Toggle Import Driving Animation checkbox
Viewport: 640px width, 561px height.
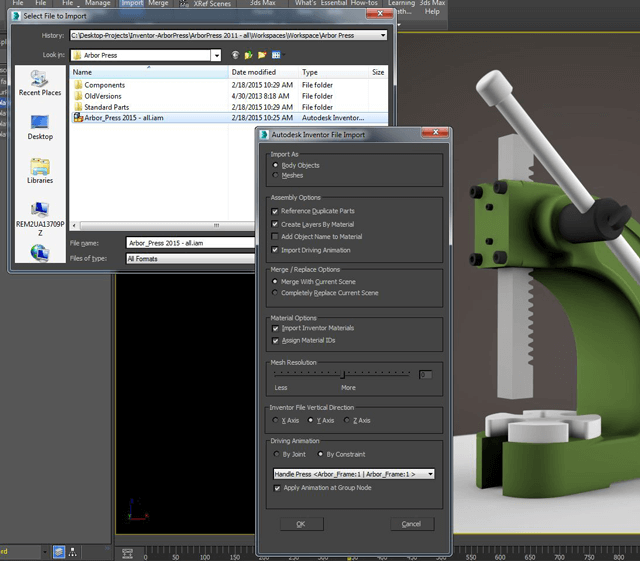[275, 250]
